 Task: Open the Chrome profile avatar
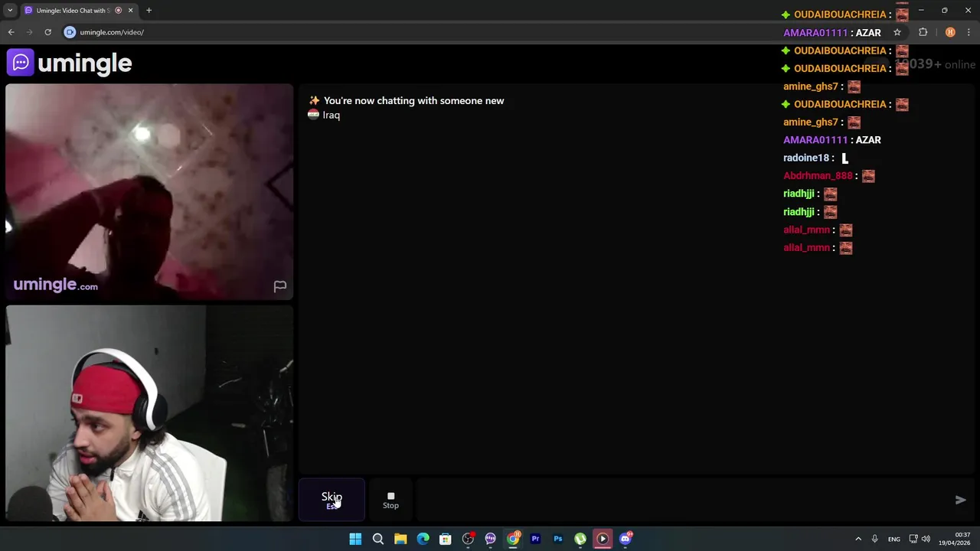tap(950, 32)
